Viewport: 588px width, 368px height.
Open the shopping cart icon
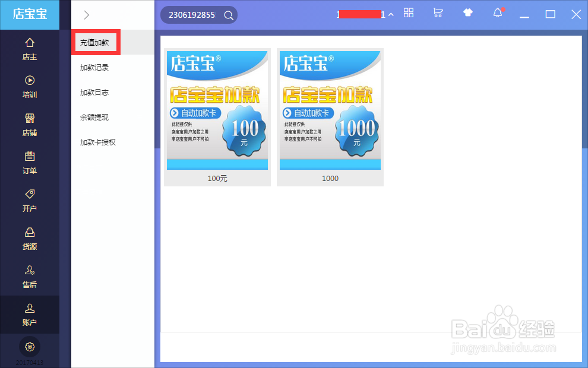pyautogui.click(x=438, y=12)
